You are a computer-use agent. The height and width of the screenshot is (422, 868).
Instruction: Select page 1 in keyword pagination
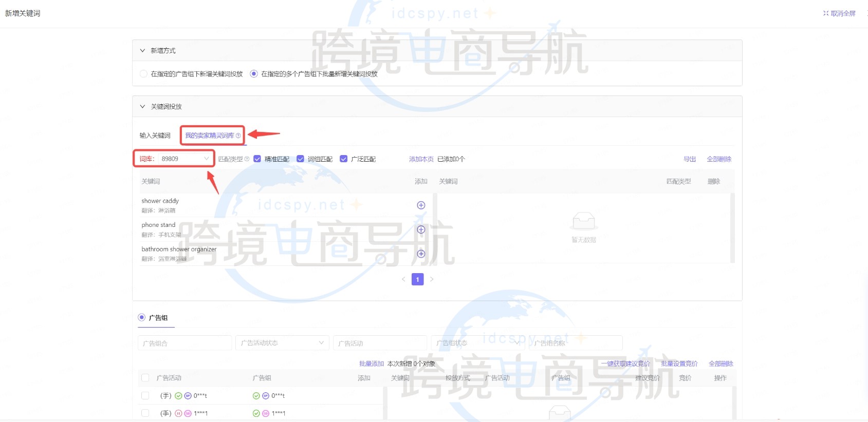[x=418, y=279]
